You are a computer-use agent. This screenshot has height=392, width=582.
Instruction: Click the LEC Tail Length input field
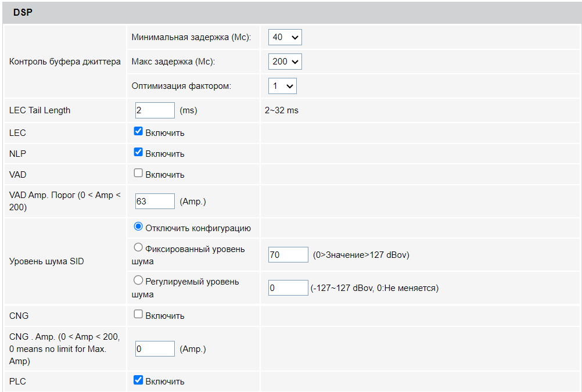155,110
